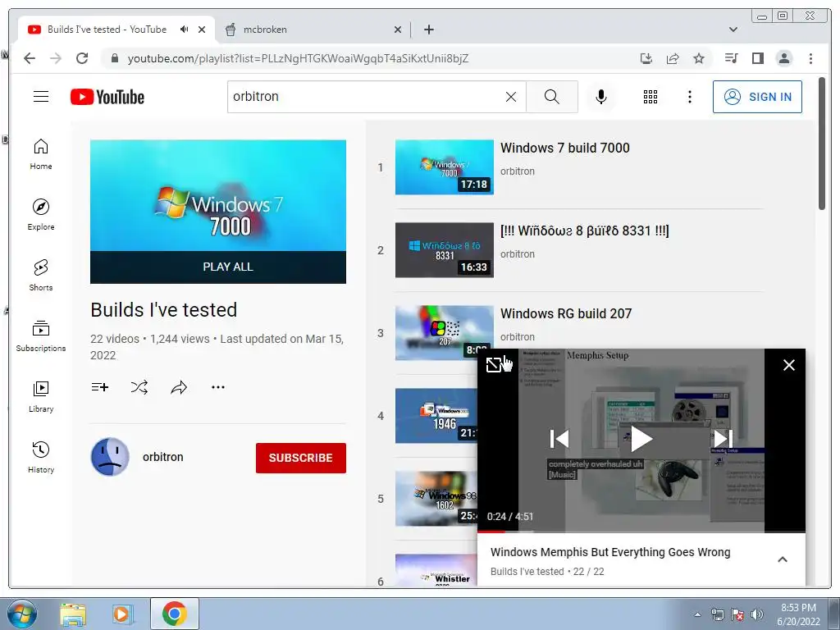Open Windows 7 build 7000 video title

click(564, 148)
